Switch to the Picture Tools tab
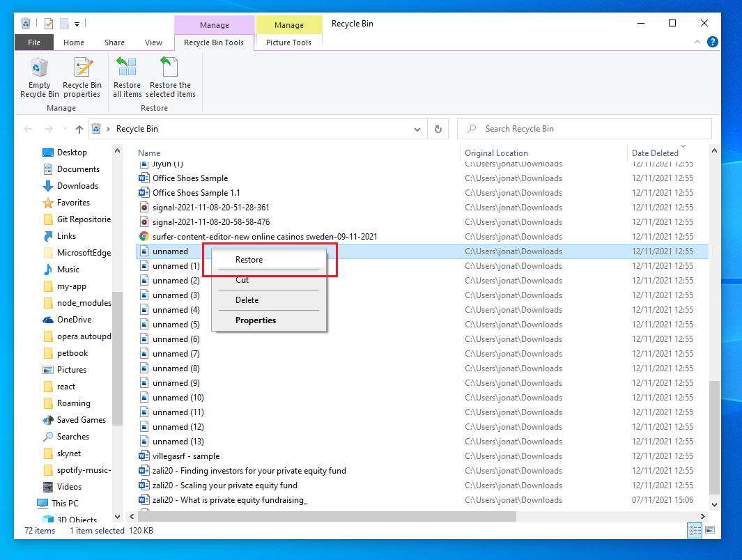The height and width of the screenshot is (560, 742). [288, 42]
